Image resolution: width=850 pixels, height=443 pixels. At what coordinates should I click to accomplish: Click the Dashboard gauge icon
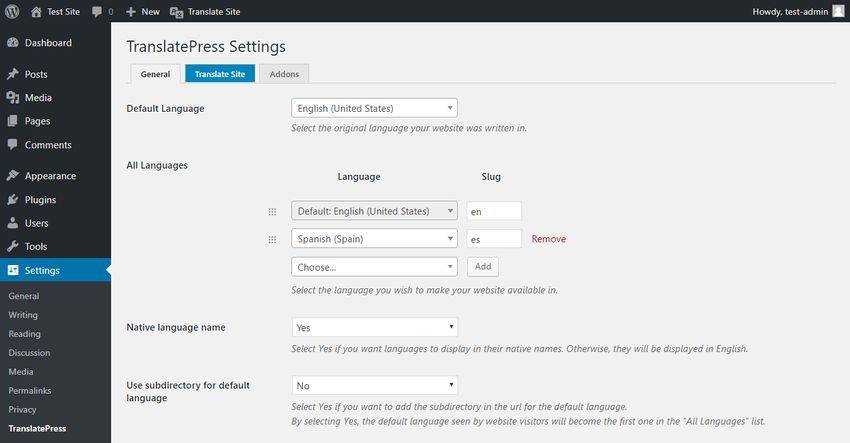[13, 43]
